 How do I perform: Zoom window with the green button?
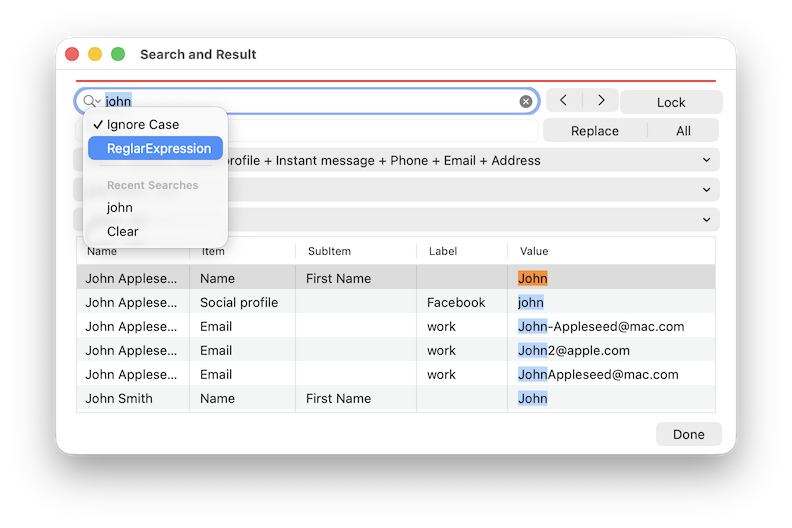118,54
